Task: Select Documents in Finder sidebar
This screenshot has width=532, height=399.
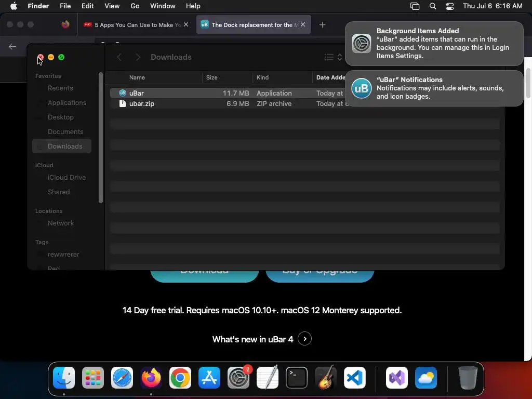Action: (65, 132)
